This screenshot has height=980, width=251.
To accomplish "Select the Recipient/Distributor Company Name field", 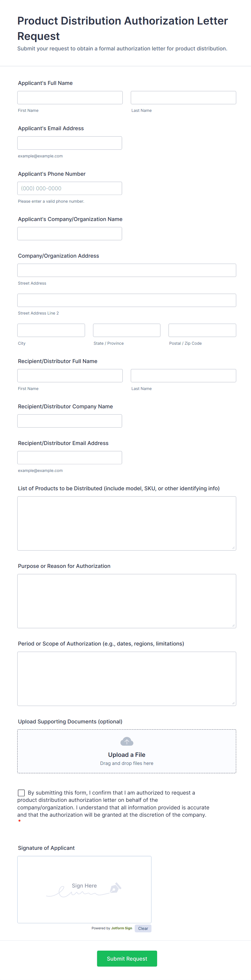I will tap(70, 421).
